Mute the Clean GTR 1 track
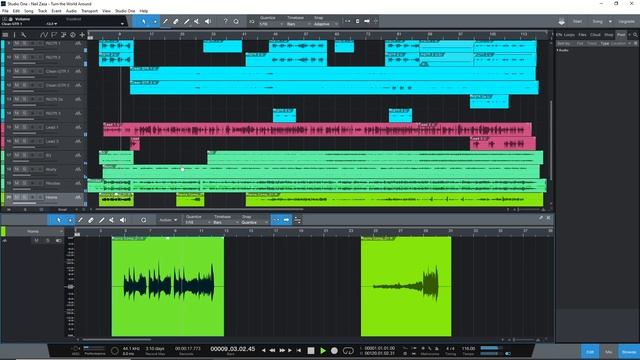This screenshot has width=640, height=360. click(x=17, y=71)
